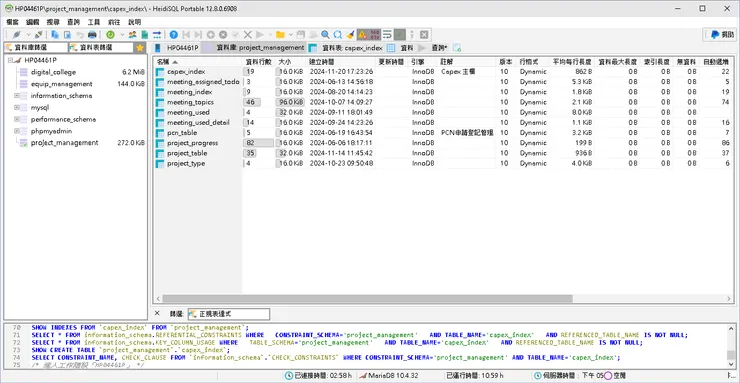The image size is (740, 383).
Task: Toggle the wrap long lines icon
Action: pyautogui.click(x=387, y=34)
